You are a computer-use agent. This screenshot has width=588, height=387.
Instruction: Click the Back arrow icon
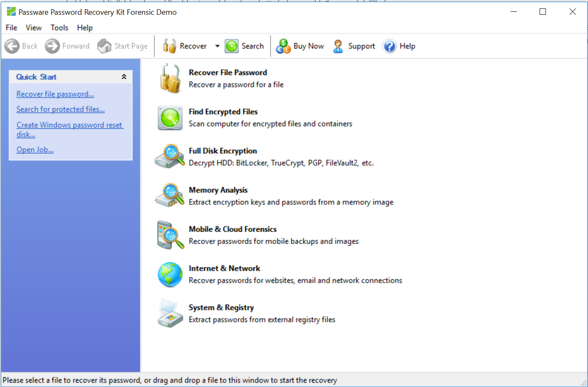12,46
